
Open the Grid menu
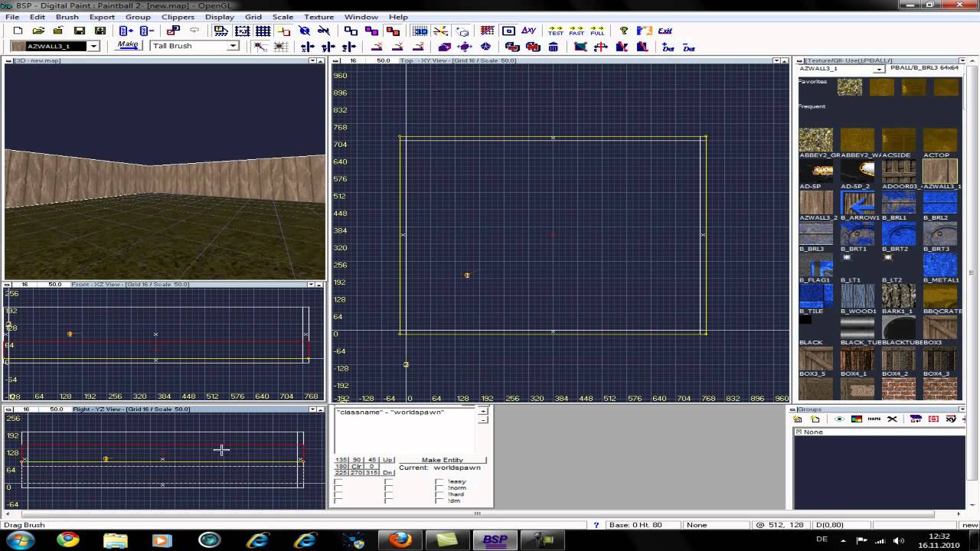(253, 17)
